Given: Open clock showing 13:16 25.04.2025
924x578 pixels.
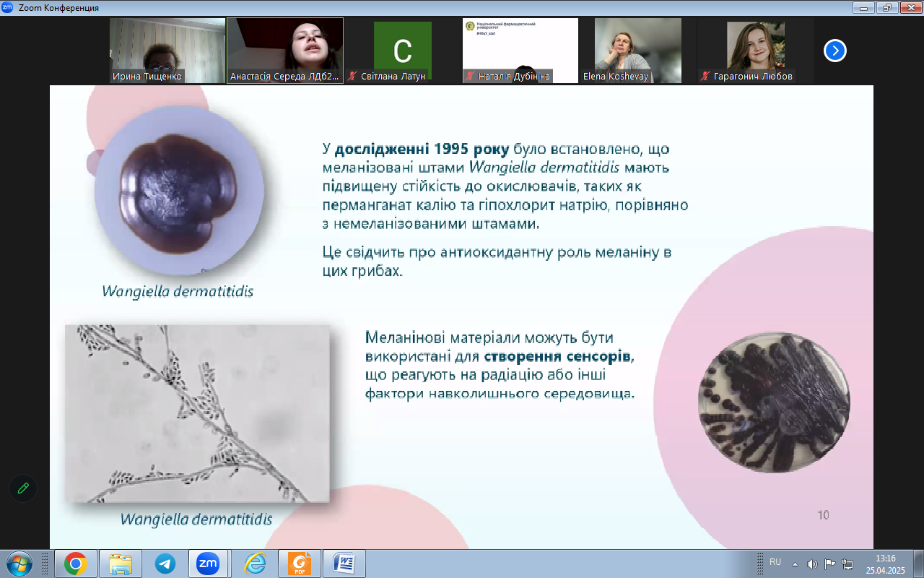Looking at the screenshot, I should click(885, 564).
